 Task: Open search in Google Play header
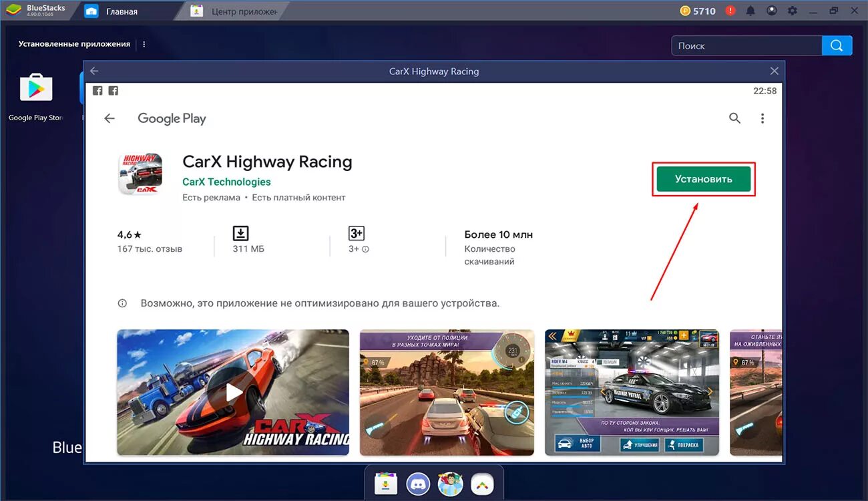[x=734, y=118]
